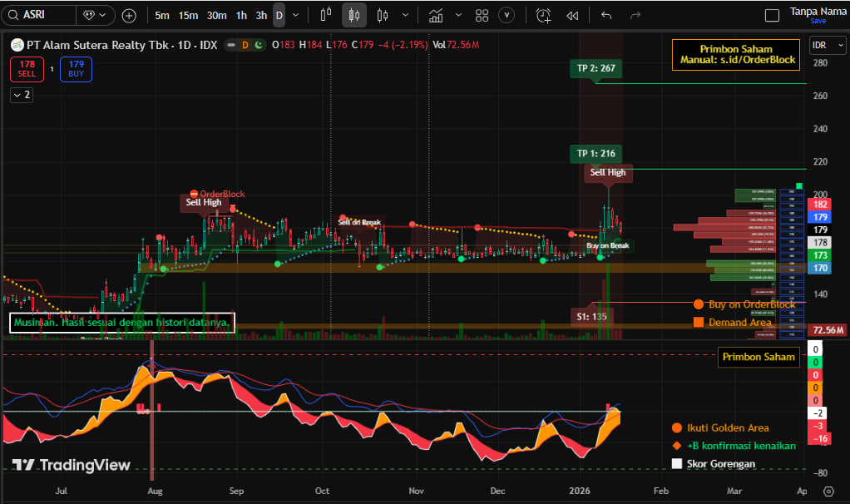
Task: Expand the timeframe list dropdown arrow
Action: [295, 15]
